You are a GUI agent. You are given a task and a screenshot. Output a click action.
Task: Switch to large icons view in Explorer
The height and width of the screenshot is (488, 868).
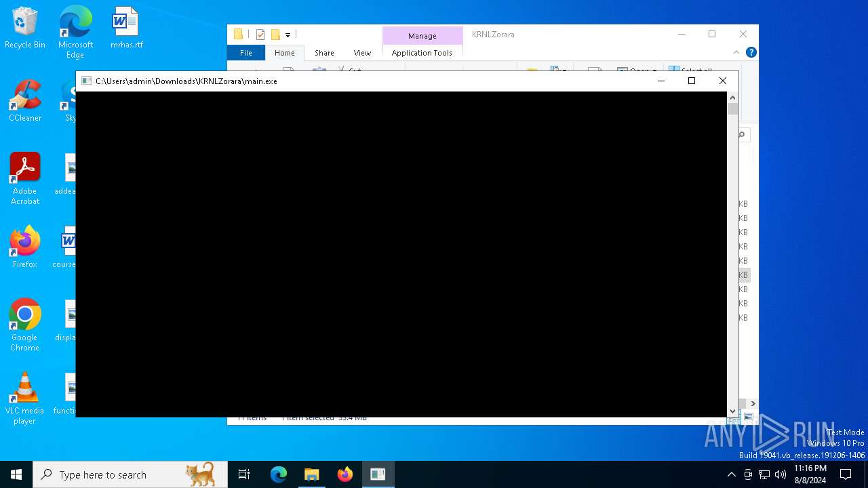(749, 418)
